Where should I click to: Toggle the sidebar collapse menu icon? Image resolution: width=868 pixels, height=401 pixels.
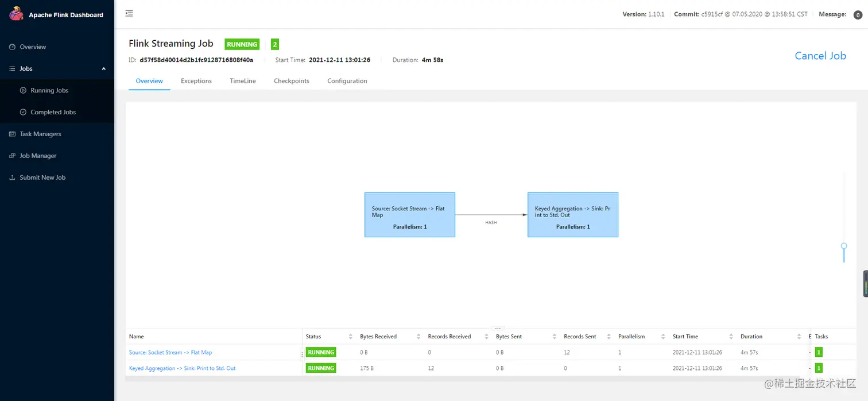tap(129, 13)
